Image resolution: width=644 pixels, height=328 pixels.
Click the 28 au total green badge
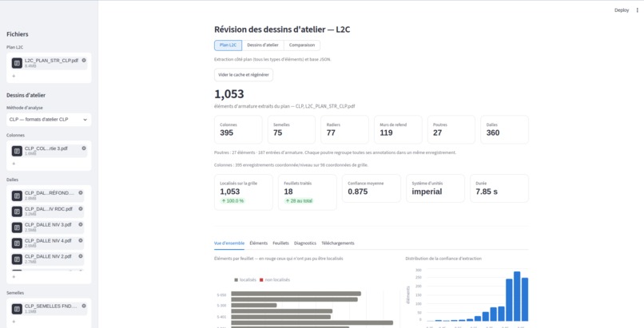[300, 201]
